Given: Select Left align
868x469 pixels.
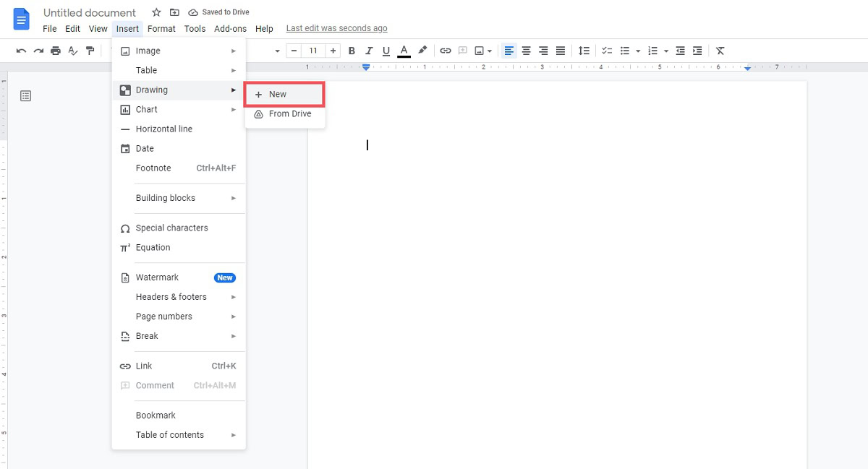Looking at the screenshot, I should coord(509,51).
